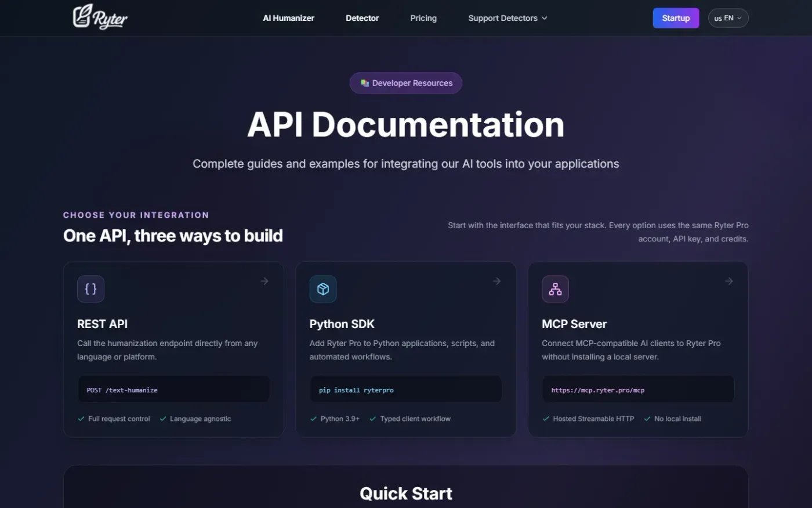Click the 'Hosted Streamable HTTP' feature text
This screenshot has width=812, height=508.
click(x=593, y=419)
